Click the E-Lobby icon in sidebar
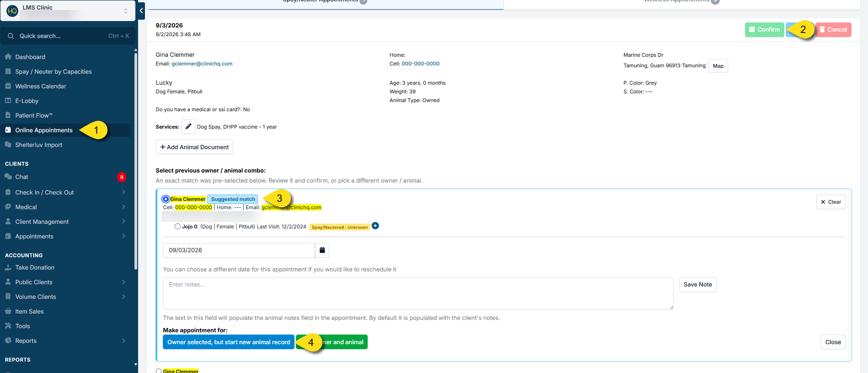The width and height of the screenshot is (868, 373). click(x=8, y=101)
